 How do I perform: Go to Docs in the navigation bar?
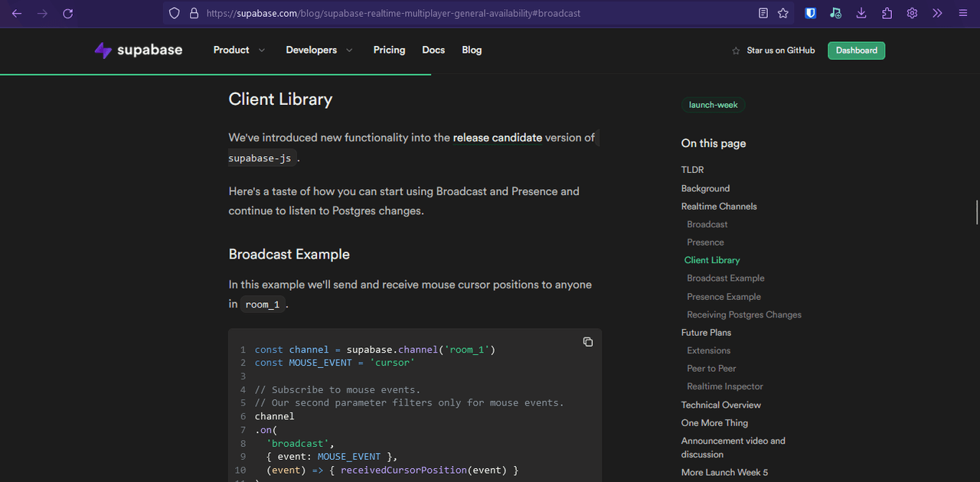click(433, 50)
